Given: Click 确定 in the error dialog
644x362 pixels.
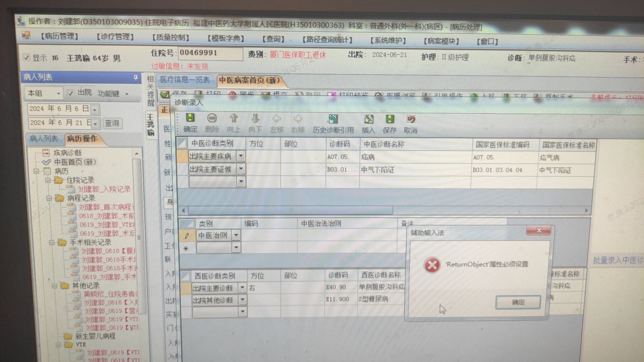Looking at the screenshot, I should coord(518,302).
